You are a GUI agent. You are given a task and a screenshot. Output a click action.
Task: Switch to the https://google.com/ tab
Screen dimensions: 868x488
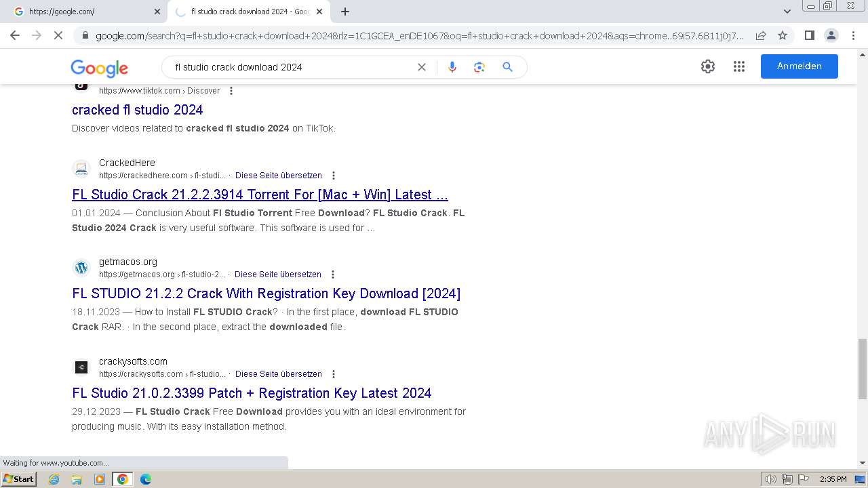coord(81,12)
